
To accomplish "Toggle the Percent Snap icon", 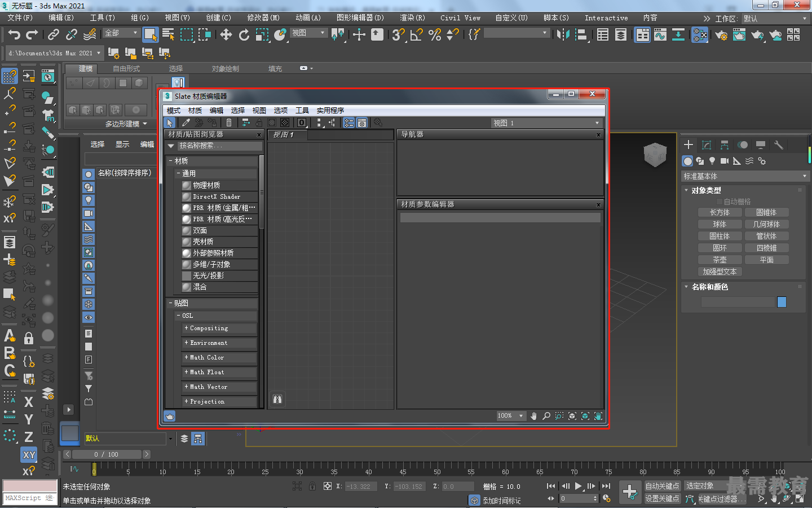I will 435,35.
